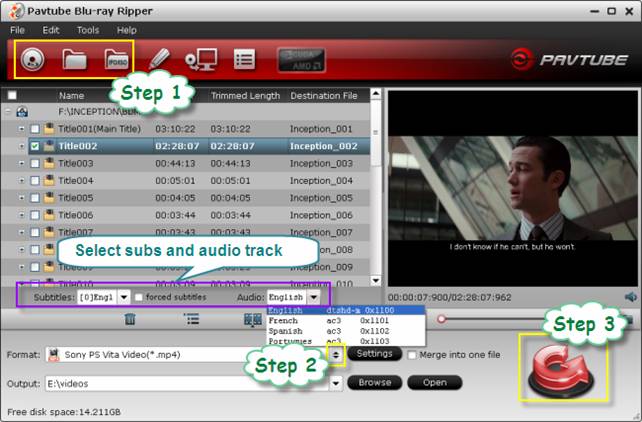Check the Title005 checkbox
The width and height of the screenshot is (642, 422).
pyautogui.click(x=35, y=198)
